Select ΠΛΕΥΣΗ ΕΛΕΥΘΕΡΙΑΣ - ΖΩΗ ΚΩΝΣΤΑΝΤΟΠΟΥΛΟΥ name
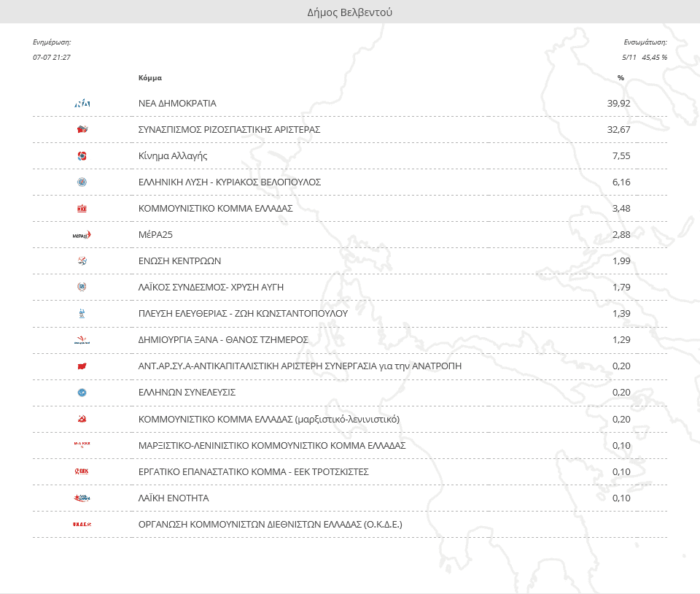The image size is (700, 594). (x=243, y=314)
